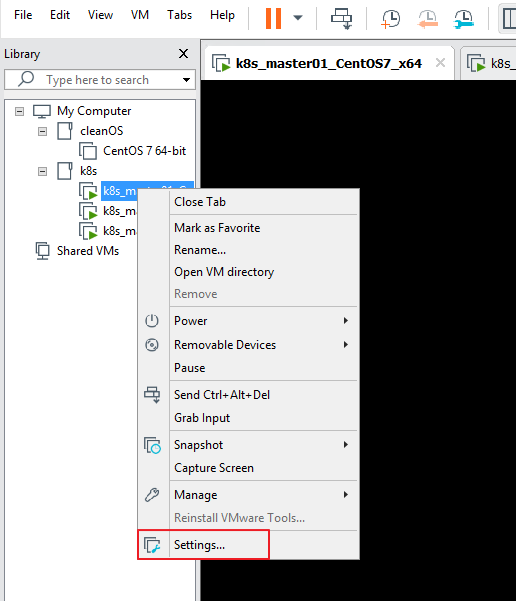Open the View menu

click(100, 15)
